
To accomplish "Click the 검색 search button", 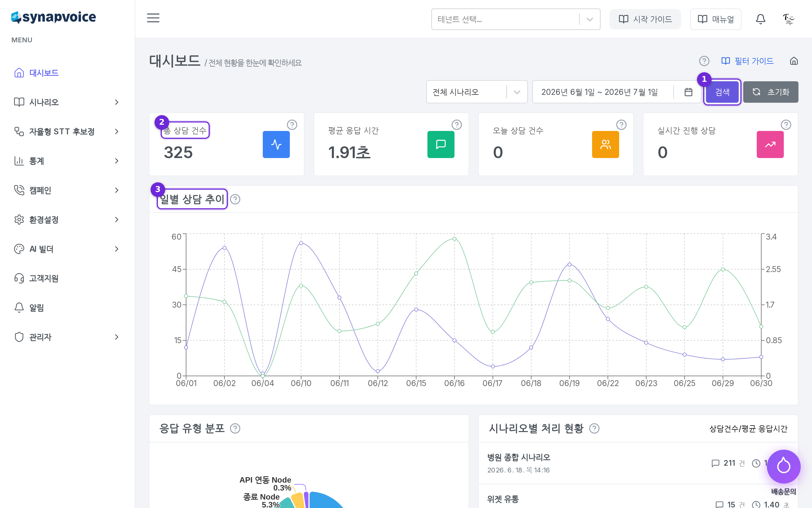I will [722, 92].
